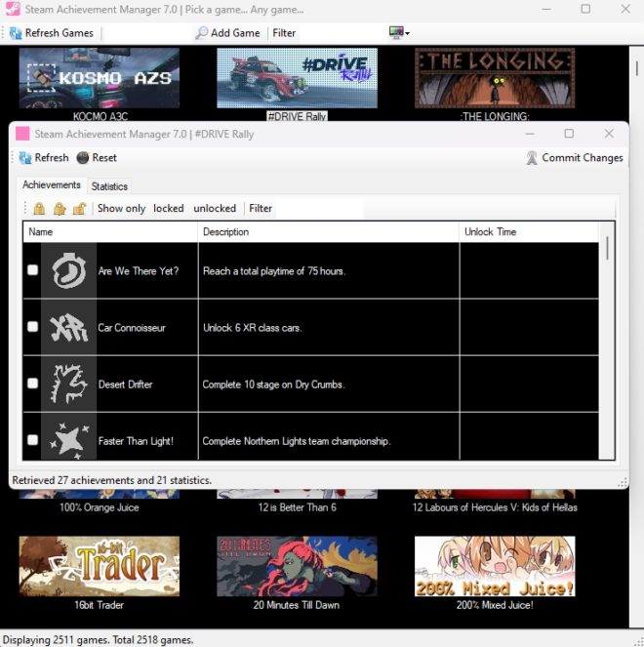Click the Description column header
This screenshot has width=644, height=647.
tap(329, 232)
